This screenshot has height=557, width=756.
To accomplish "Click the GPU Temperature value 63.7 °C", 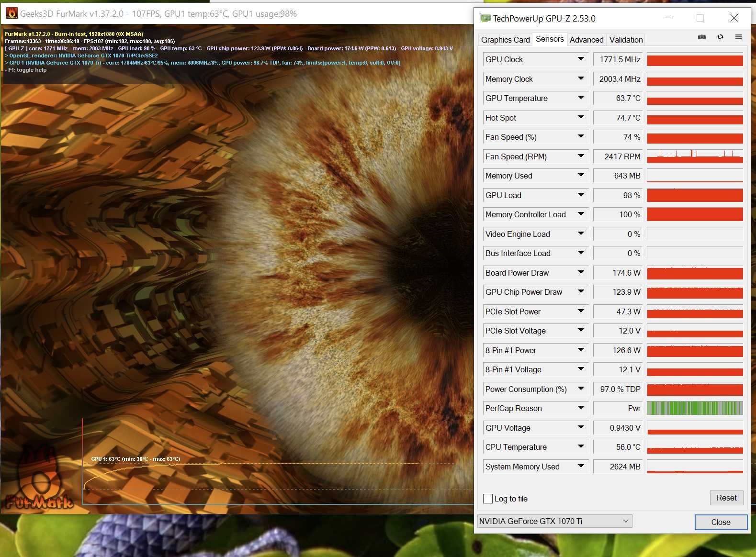I will [x=618, y=98].
